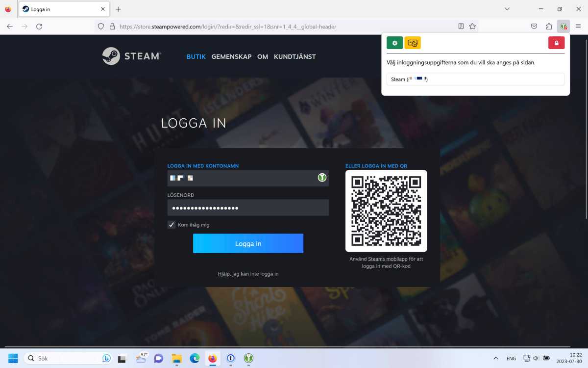Click the network icon in system tray
Screen dimensions: 588x368
tap(527, 358)
